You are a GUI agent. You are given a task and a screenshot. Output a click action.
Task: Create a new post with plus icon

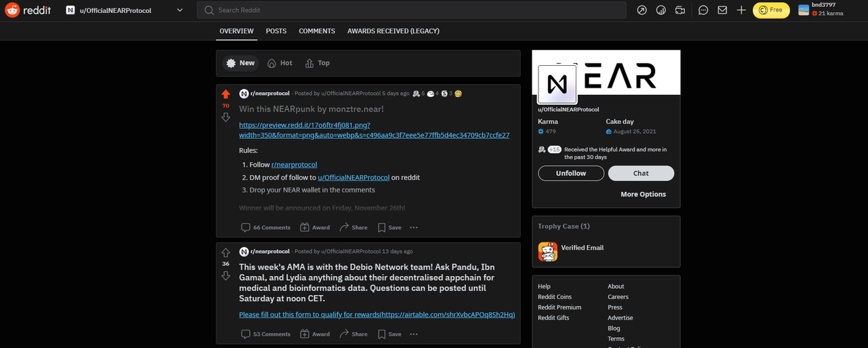pos(741,10)
